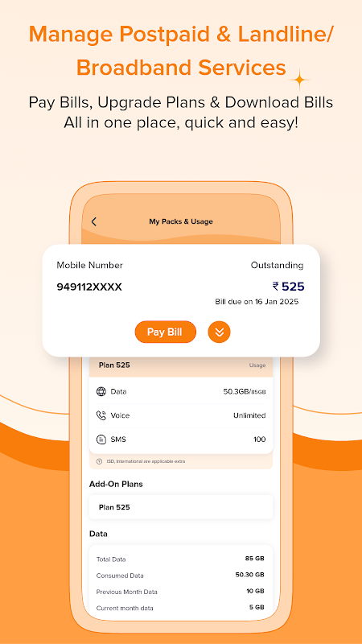Screen dimensions: 362x644
Task: Click the Pay Bill button
Action: click(x=166, y=332)
